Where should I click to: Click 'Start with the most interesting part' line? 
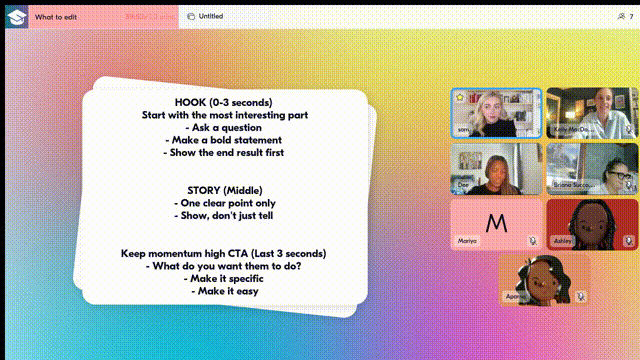pos(225,115)
